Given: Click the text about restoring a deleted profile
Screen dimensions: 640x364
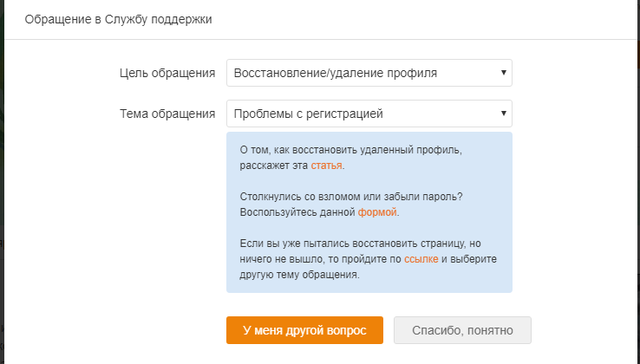Looking at the screenshot, I should (x=350, y=158).
